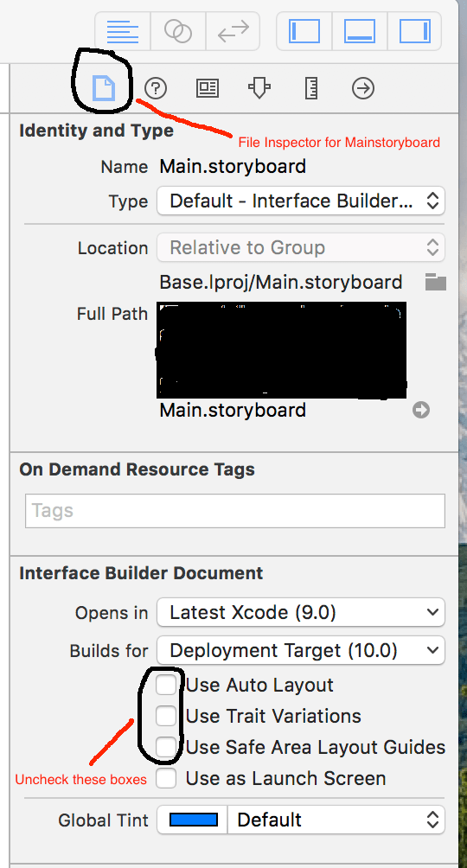The height and width of the screenshot is (868, 467).
Task: Open the File inspector tab
Action: [x=104, y=88]
